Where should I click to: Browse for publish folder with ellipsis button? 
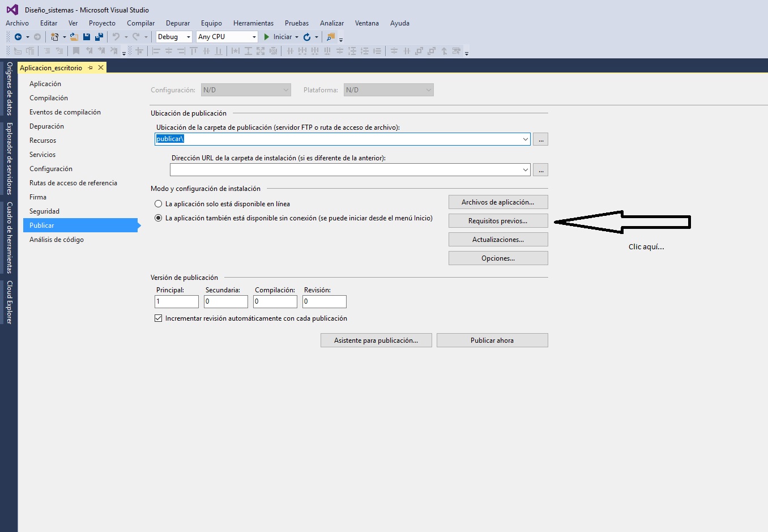[x=541, y=139]
